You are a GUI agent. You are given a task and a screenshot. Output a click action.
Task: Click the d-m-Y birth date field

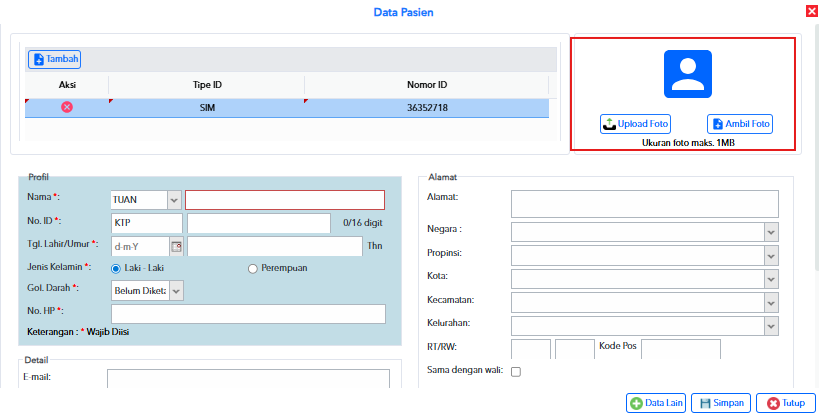(x=140, y=246)
